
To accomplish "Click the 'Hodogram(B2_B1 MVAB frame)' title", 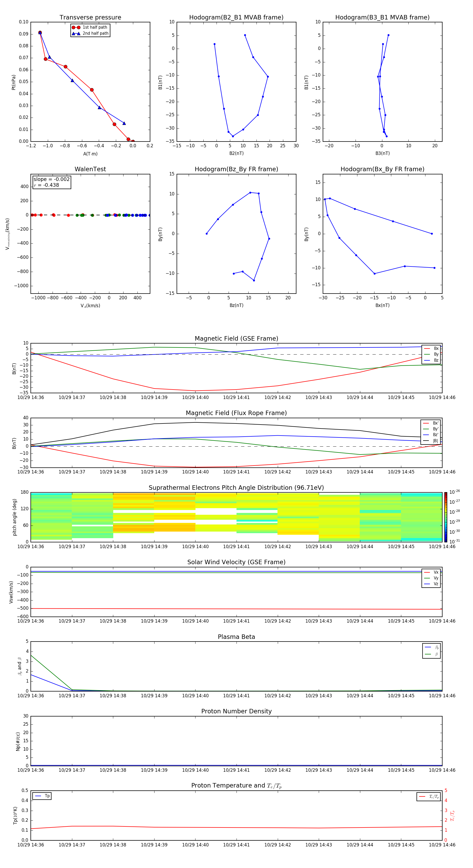I will pyautogui.click(x=236, y=18).
